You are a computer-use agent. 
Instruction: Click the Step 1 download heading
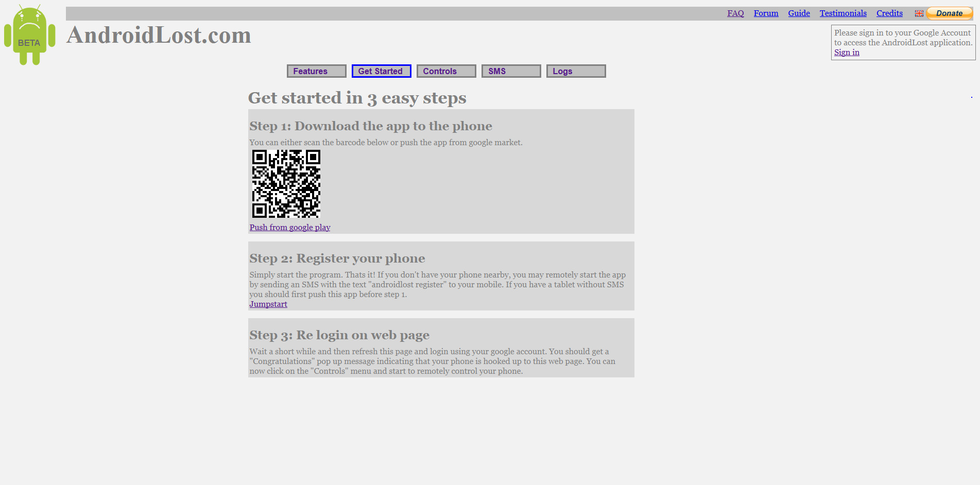[370, 126]
